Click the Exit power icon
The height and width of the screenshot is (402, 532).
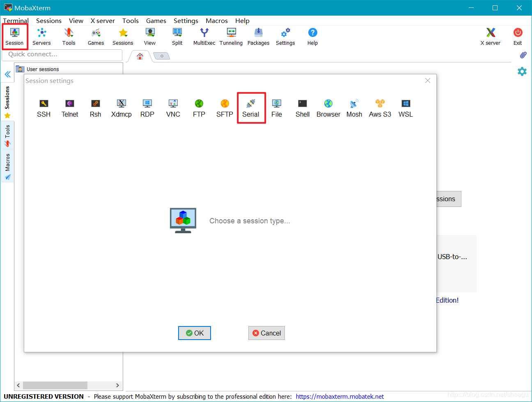point(518,37)
